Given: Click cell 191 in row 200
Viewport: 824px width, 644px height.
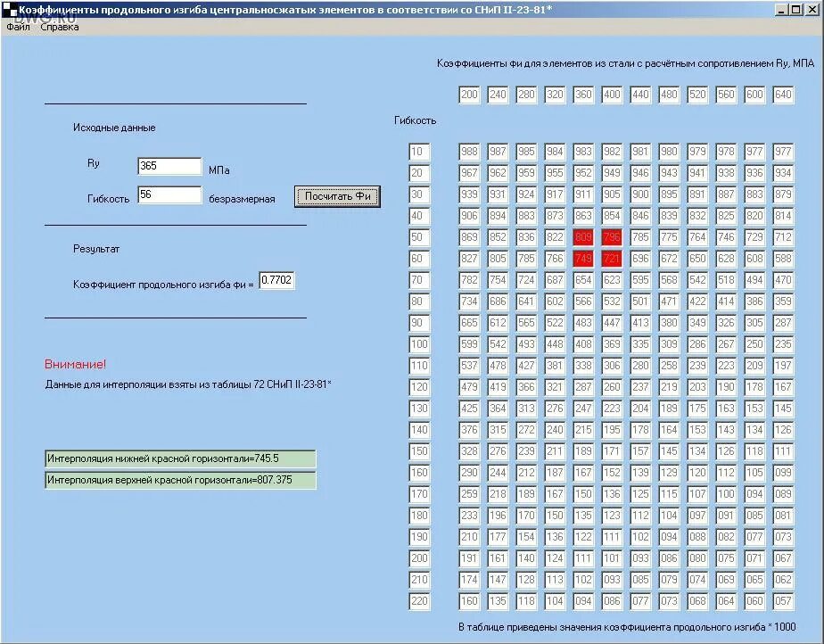Looking at the screenshot, I should [469, 558].
